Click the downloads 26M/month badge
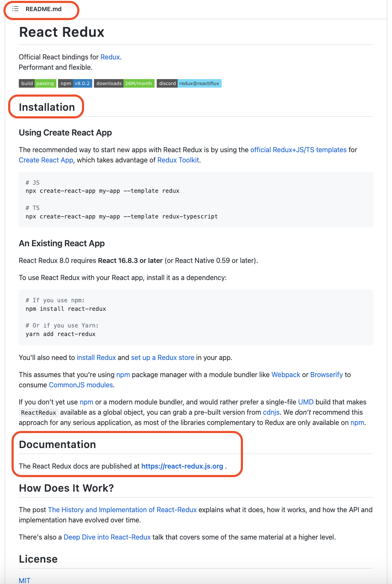 pyautogui.click(x=124, y=83)
